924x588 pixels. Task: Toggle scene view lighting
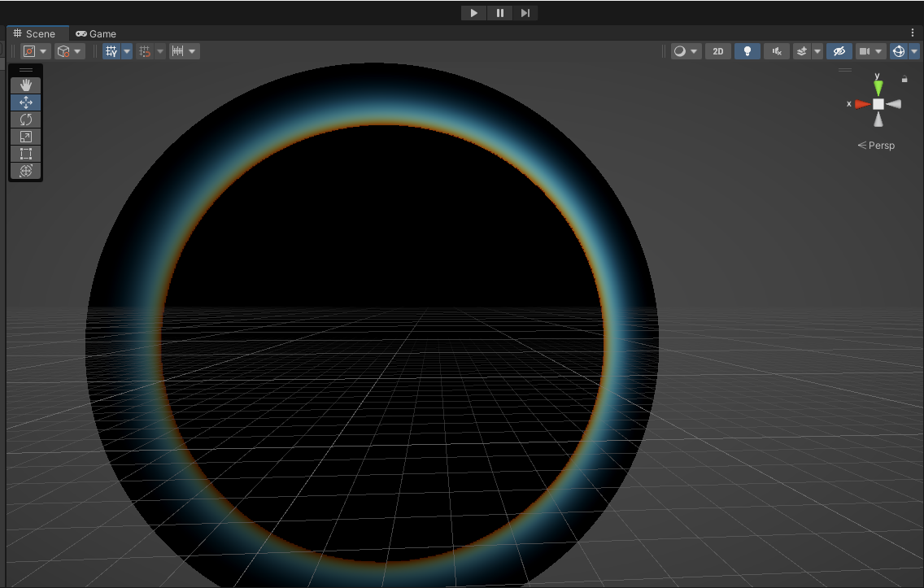coord(747,51)
